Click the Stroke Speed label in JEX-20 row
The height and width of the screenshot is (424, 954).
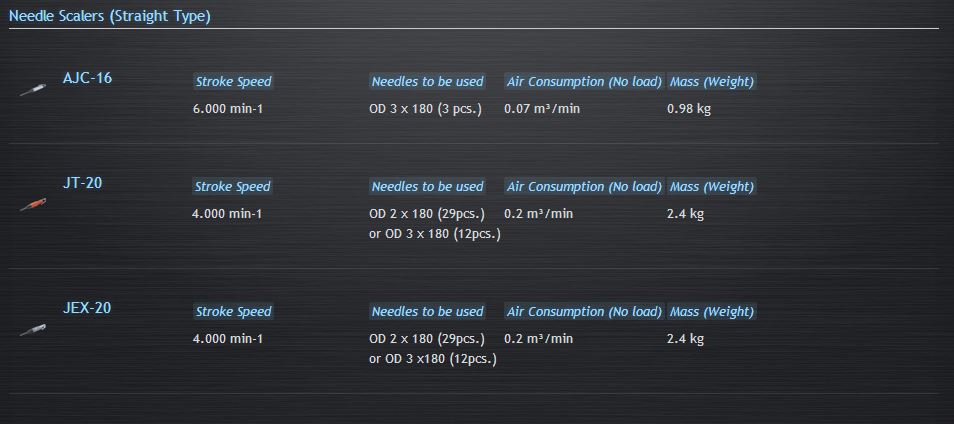(233, 312)
